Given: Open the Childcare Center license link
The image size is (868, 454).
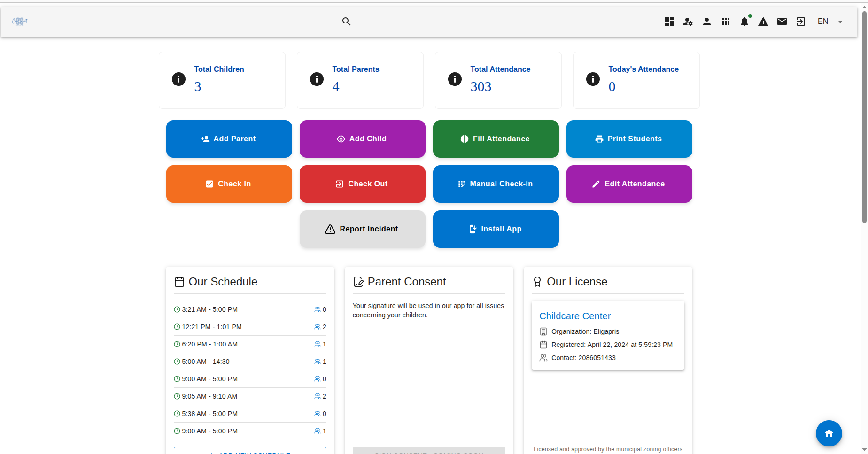Looking at the screenshot, I should 575,316.
